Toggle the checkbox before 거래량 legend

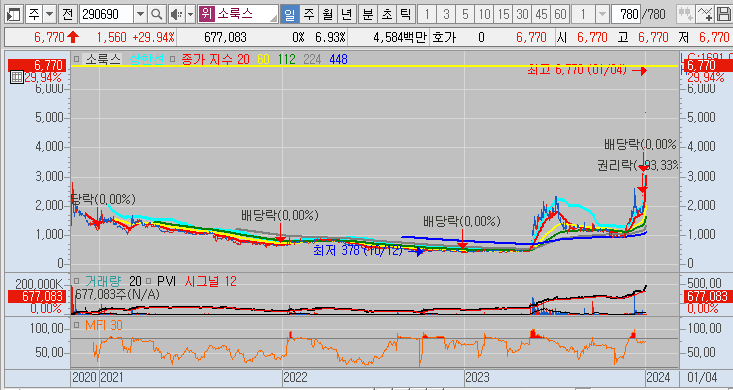pos(77,282)
